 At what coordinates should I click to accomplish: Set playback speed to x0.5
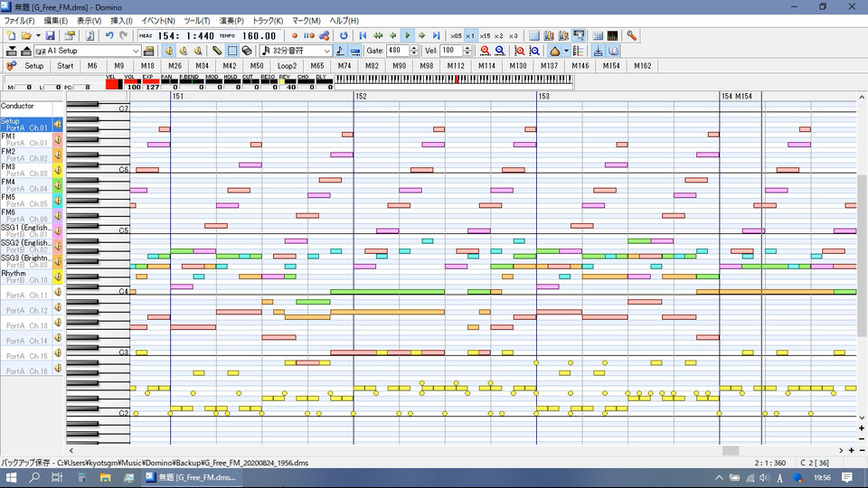456,35
